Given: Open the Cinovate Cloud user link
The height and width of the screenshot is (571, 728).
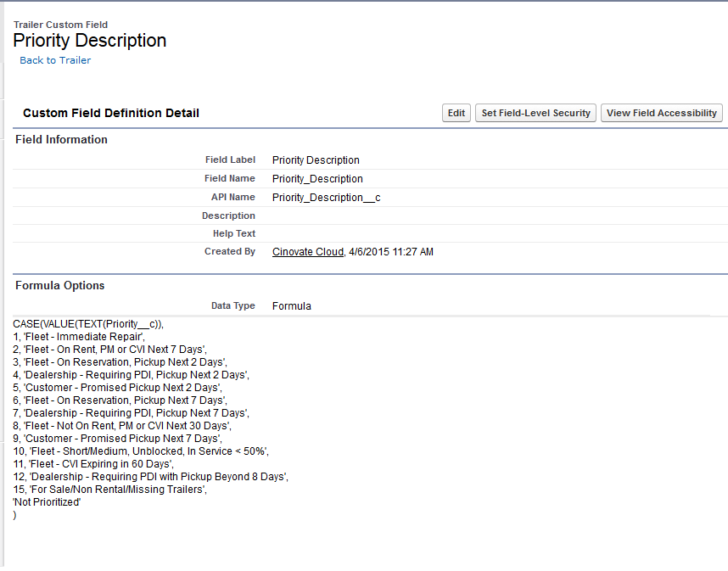Looking at the screenshot, I should (308, 252).
